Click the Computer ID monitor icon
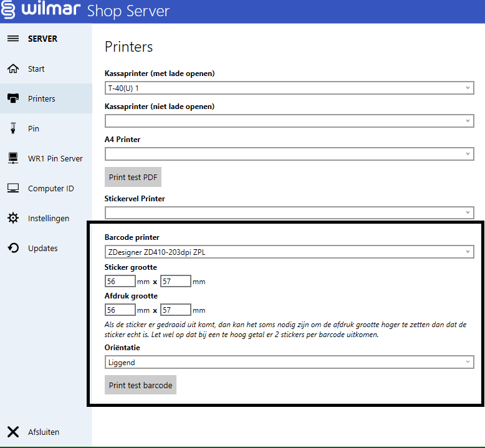This screenshot has height=448, width=485. click(x=12, y=188)
